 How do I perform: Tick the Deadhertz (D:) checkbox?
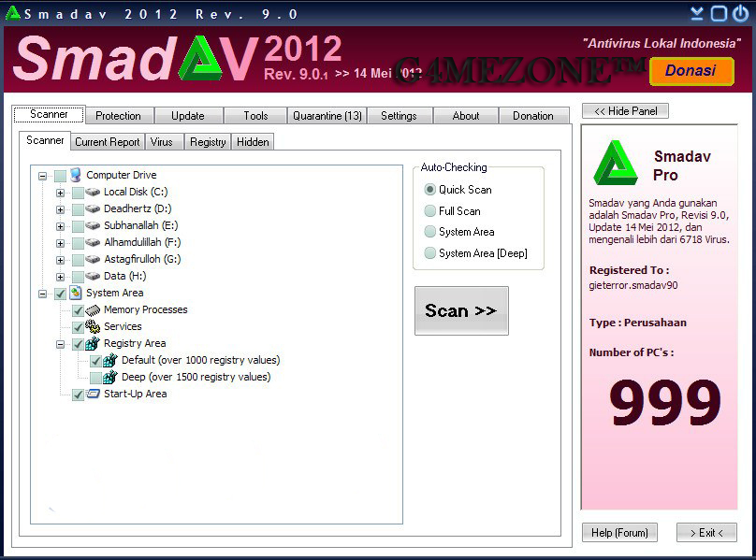point(78,209)
